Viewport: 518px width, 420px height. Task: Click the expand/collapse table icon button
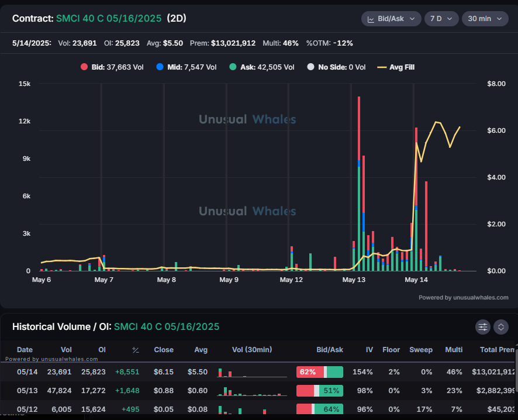(501, 327)
